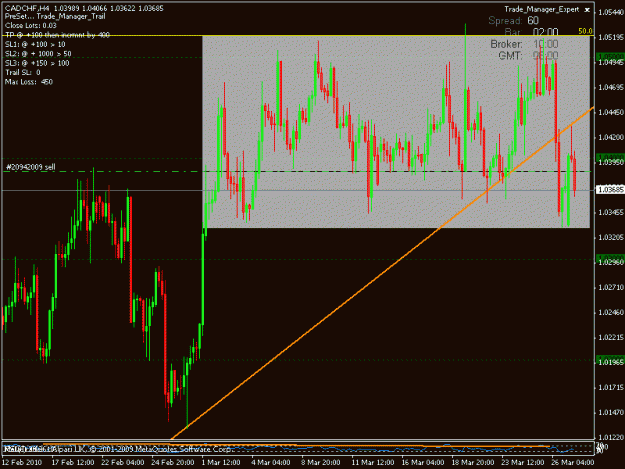Click the Trade_Manager_Expert advisor status icon

(587, 10)
